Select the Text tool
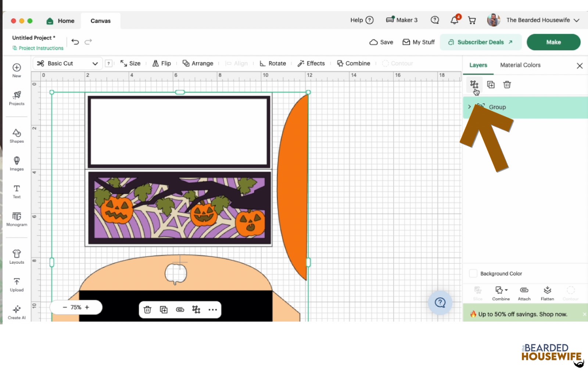This screenshot has width=588, height=374. coord(17,191)
